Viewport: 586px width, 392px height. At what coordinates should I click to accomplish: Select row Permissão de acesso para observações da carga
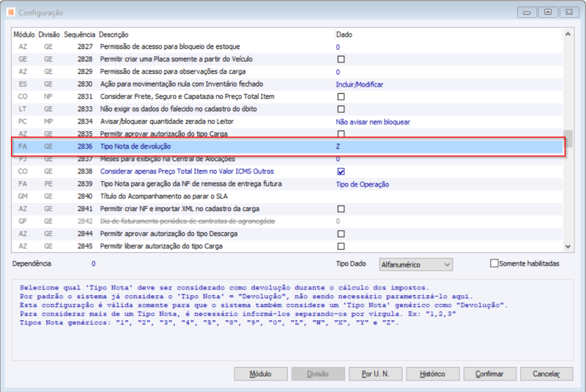[x=287, y=72]
